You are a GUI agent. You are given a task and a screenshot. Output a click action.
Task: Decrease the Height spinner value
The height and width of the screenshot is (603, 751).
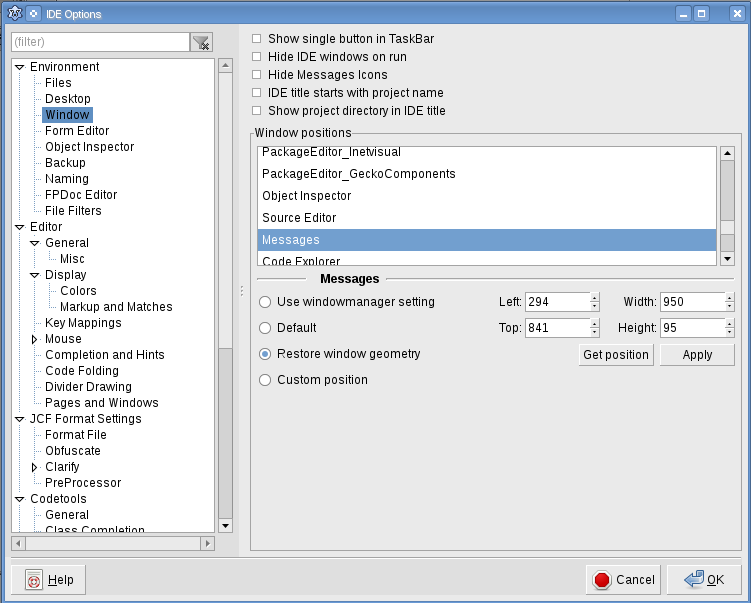pos(729,332)
